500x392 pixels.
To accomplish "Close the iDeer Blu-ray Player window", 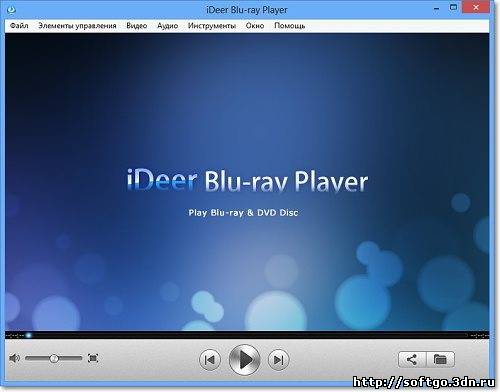I will [476, 7].
